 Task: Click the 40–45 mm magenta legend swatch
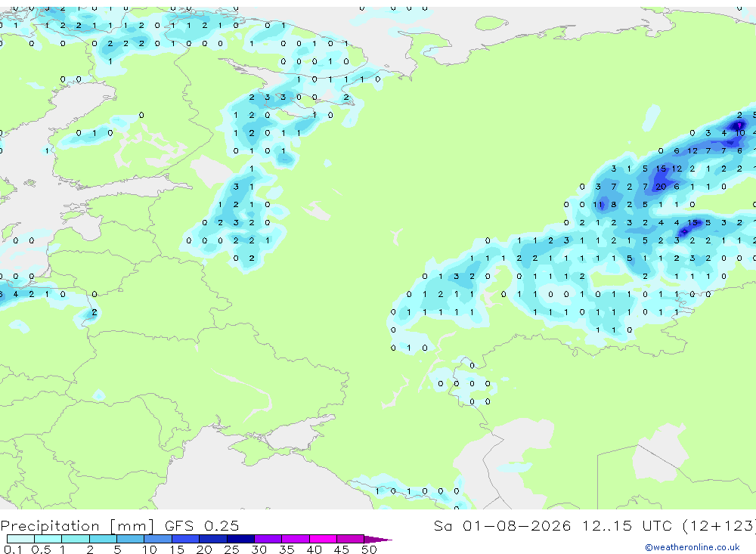323,539
